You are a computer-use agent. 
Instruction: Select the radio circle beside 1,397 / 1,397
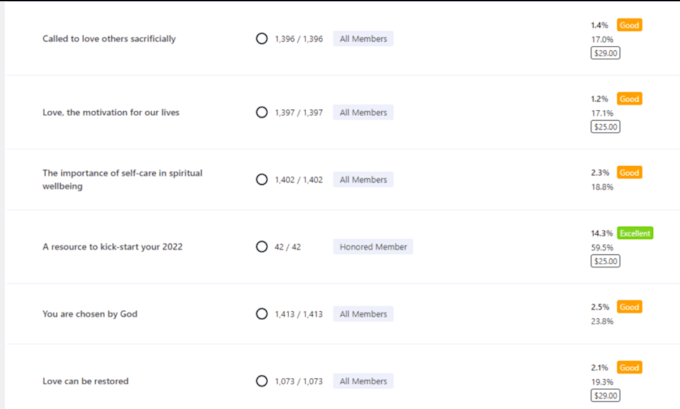(x=262, y=113)
